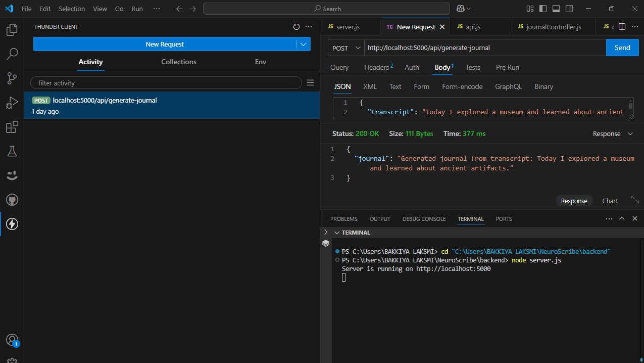Open the Response section dropdown
This screenshot has width=644, height=363.
pyautogui.click(x=613, y=134)
